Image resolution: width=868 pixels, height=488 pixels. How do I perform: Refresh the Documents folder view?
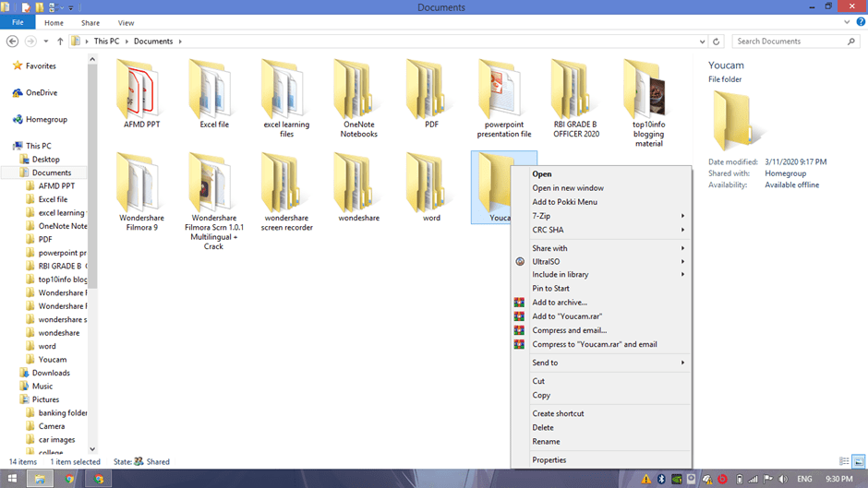[x=717, y=42]
